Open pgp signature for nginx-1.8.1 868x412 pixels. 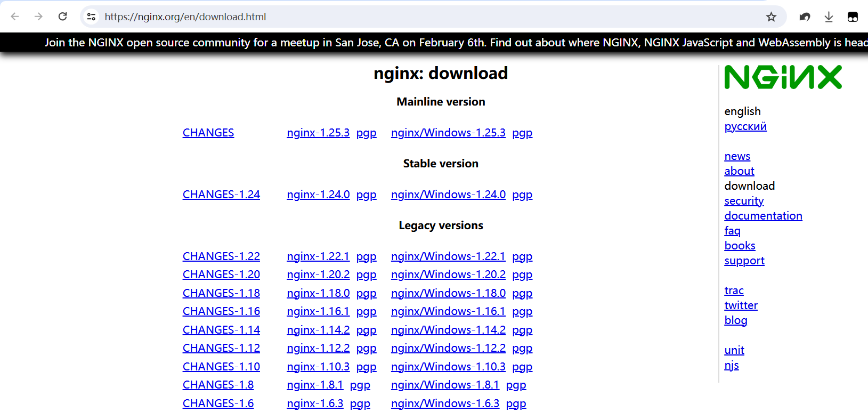(x=360, y=385)
